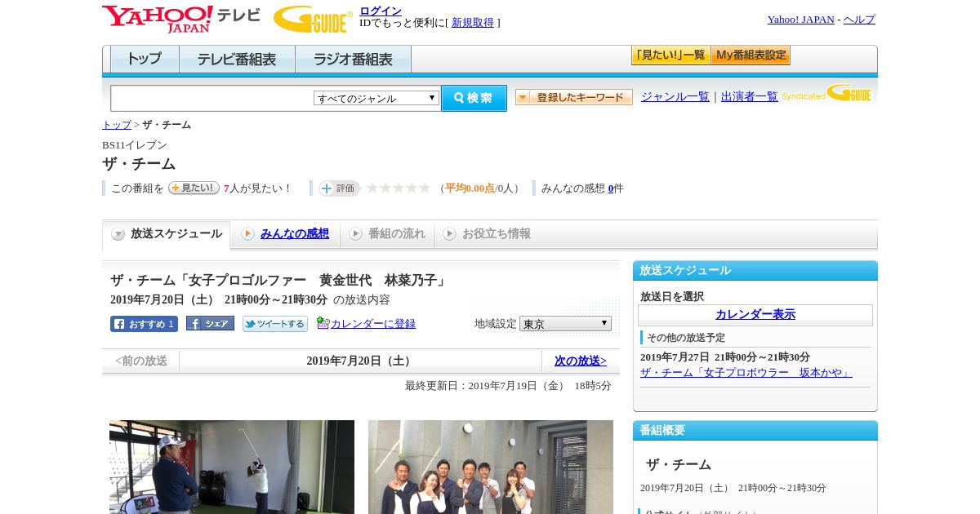Open the ラジオ番組表 navigation tab
The width and height of the screenshot is (980, 514).
coord(353,60)
